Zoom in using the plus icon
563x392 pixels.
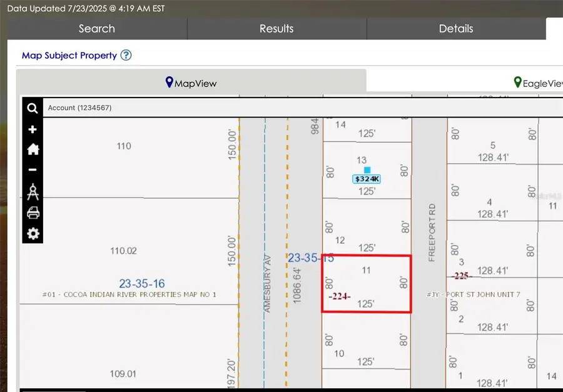click(x=33, y=129)
